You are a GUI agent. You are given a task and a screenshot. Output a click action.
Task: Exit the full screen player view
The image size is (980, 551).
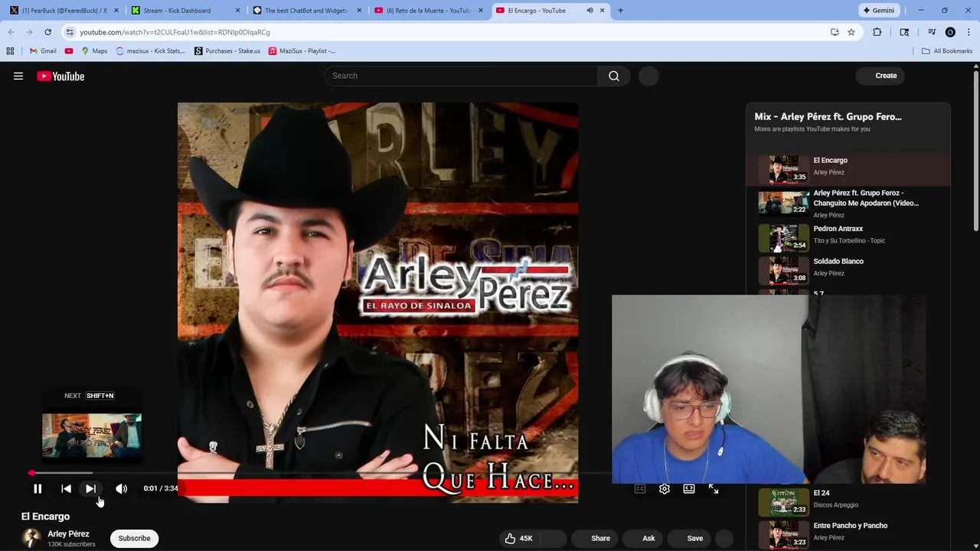pyautogui.click(x=714, y=488)
